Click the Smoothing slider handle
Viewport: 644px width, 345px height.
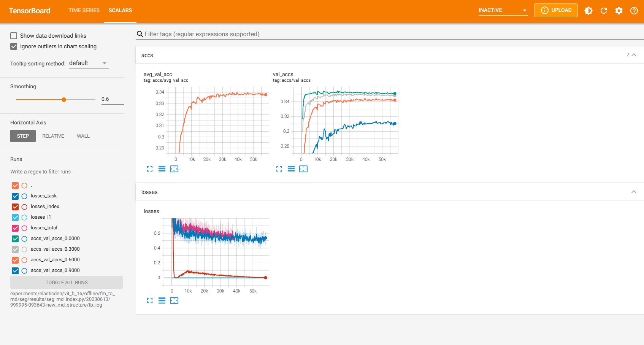64,100
